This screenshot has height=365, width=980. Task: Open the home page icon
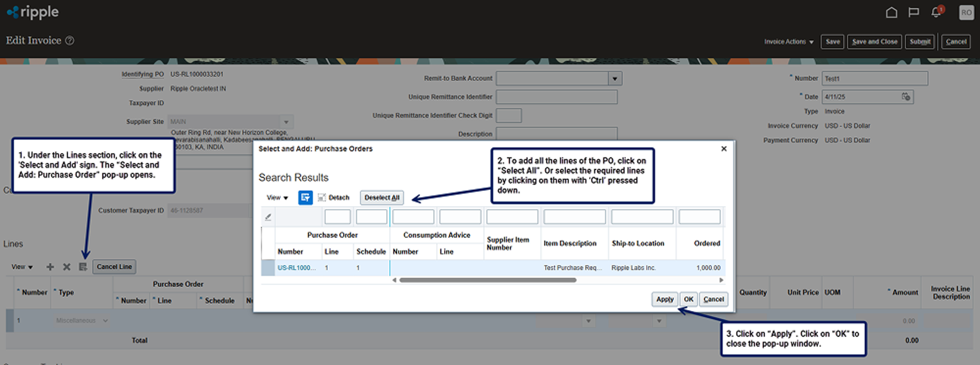pyautogui.click(x=891, y=12)
